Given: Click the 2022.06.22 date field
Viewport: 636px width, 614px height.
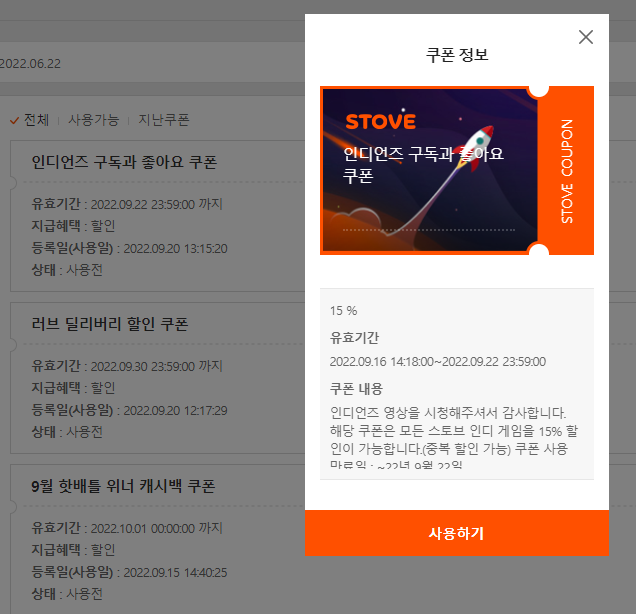Looking at the screenshot, I should (30, 62).
